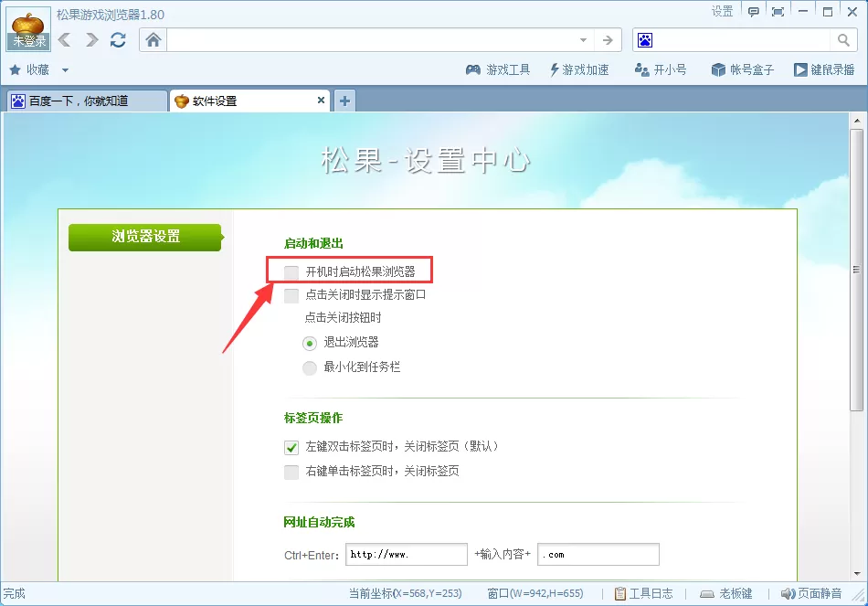Select 最小化到任务栏 radio button

tap(310, 367)
